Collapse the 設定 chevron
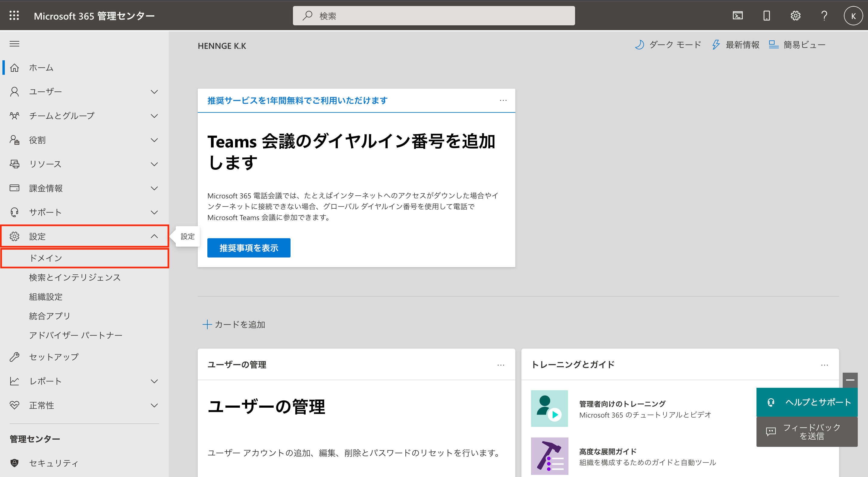The image size is (868, 477). point(154,236)
